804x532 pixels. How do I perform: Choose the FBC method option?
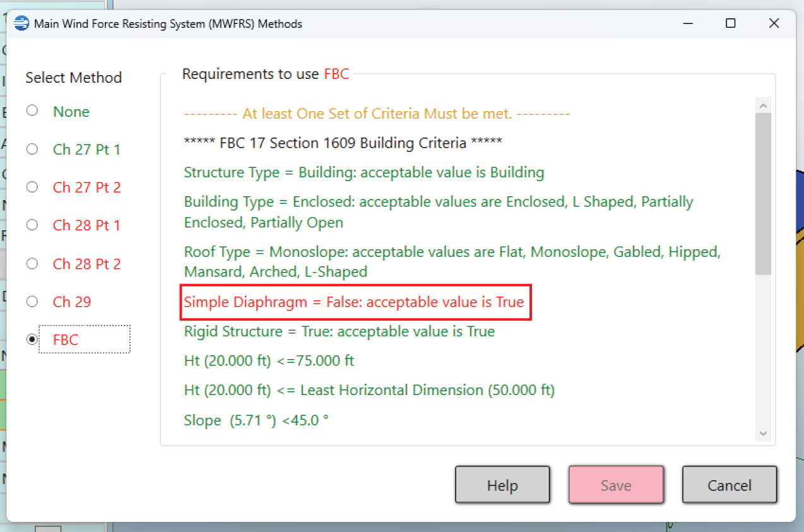point(32,340)
